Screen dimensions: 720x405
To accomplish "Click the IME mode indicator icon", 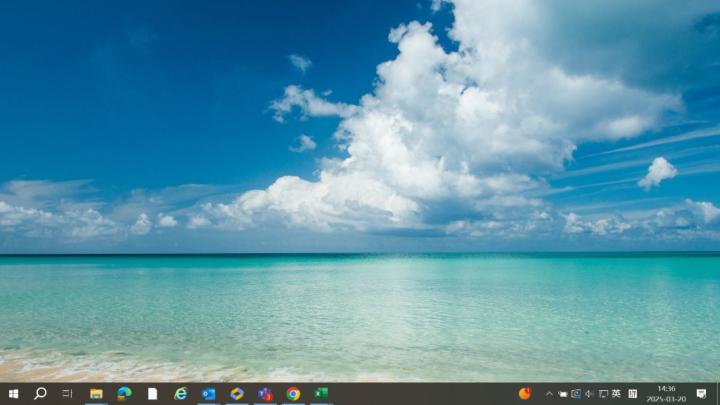I will tap(633, 394).
